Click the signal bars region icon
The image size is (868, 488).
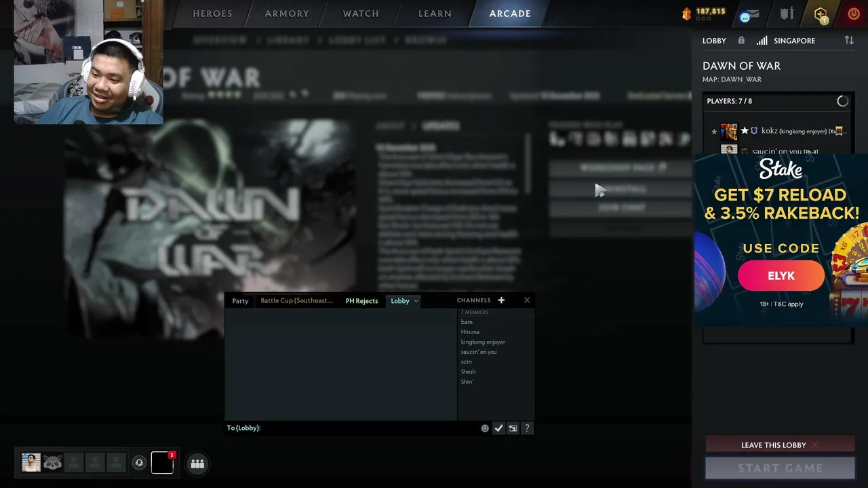(x=762, y=41)
